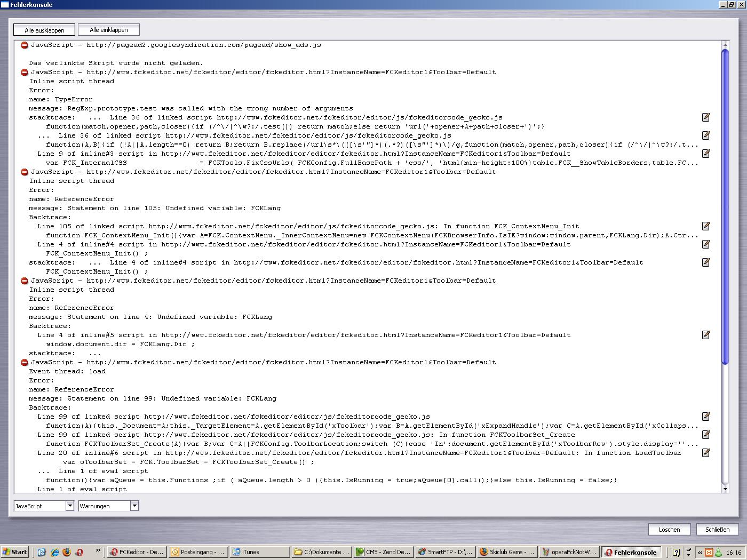The image size is (747, 560).
Task: Open source icon for 'Line 4 of inline#5'
Action: pos(706,335)
